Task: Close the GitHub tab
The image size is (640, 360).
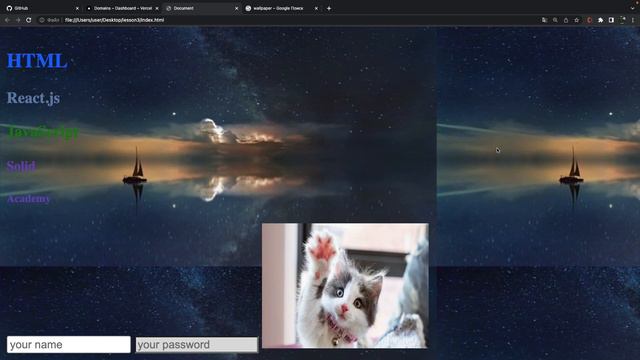Action: tap(77, 8)
